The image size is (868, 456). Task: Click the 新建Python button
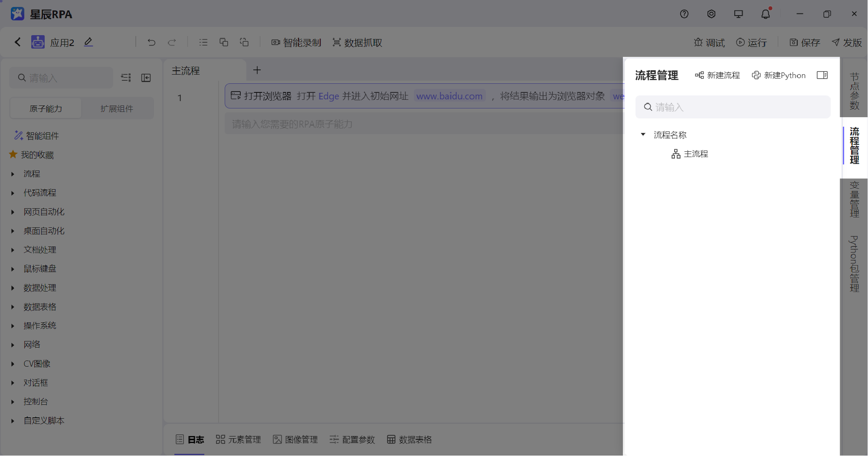[779, 75]
